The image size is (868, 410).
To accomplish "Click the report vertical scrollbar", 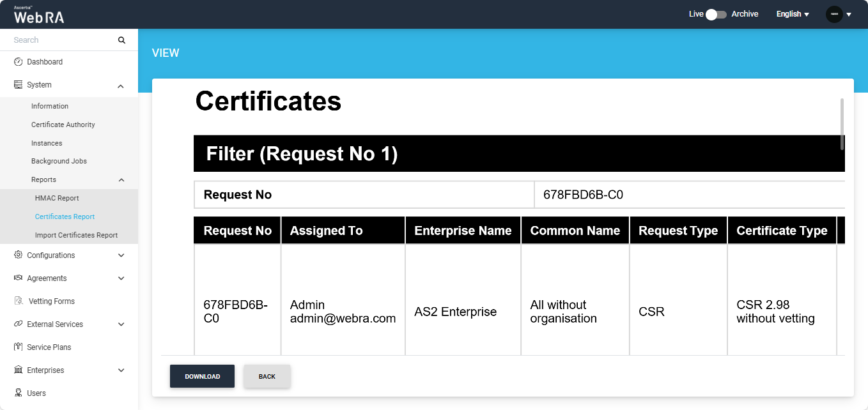I will coord(842,124).
